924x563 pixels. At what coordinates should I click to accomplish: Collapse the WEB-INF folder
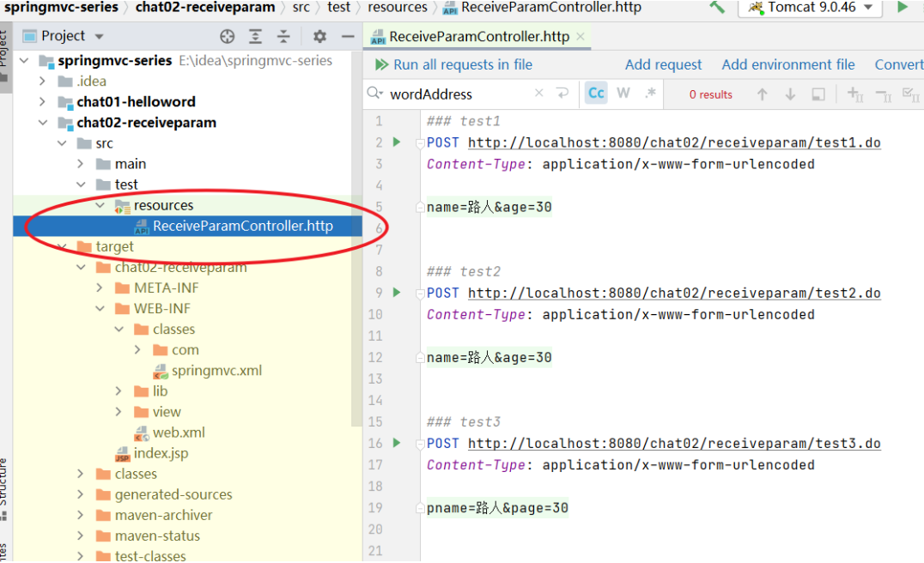(x=100, y=309)
